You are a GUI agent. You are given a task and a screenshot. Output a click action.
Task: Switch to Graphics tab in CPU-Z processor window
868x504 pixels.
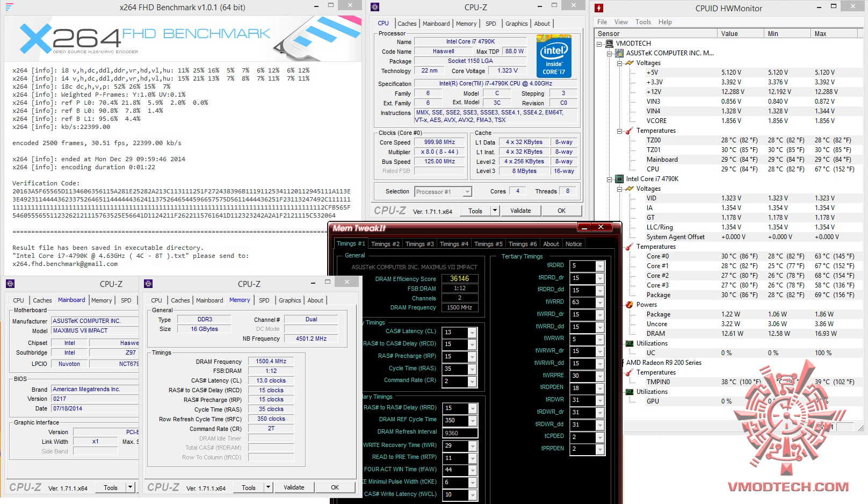pyautogui.click(x=516, y=24)
